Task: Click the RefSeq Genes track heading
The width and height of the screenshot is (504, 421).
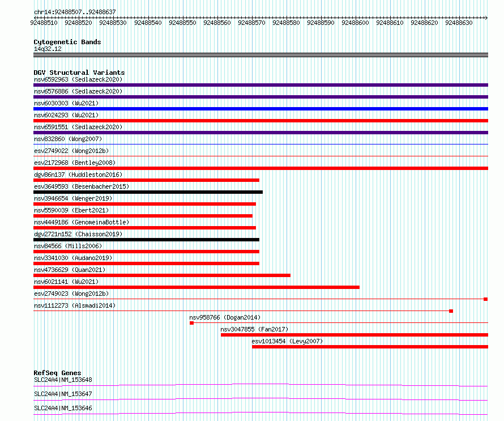Action: (x=57, y=373)
